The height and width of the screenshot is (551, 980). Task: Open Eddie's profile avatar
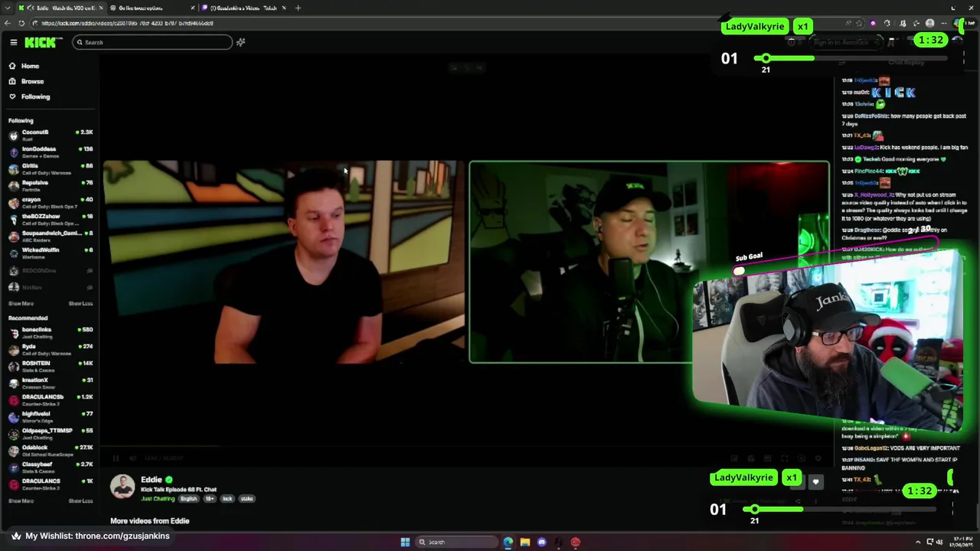pos(122,487)
